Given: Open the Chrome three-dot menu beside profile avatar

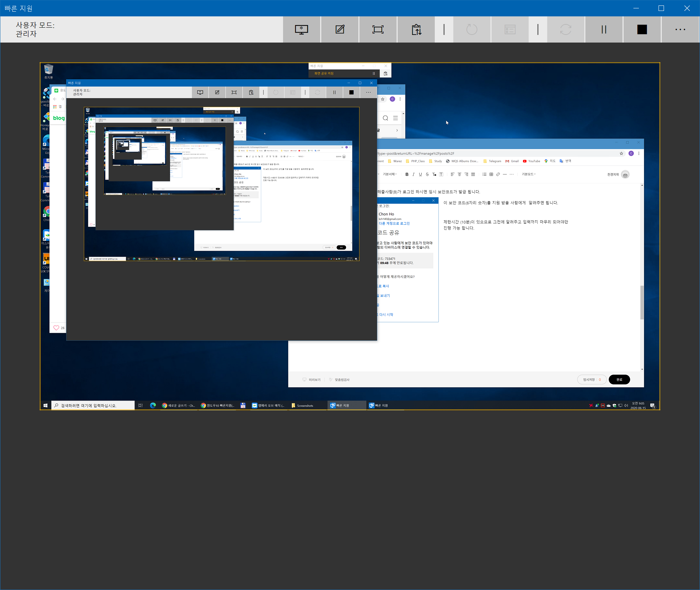Looking at the screenshot, I should pyautogui.click(x=639, y=154).
